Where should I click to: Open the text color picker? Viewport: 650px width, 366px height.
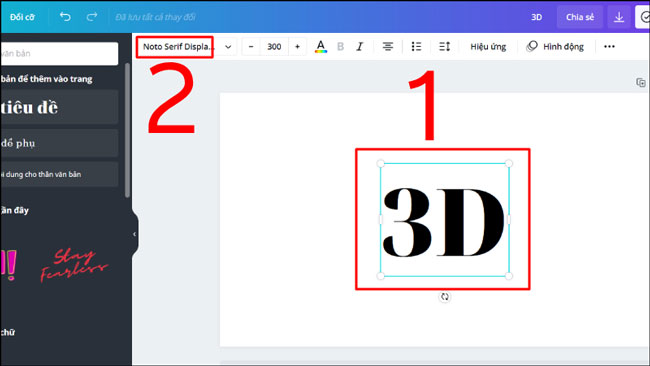(x=320, y=46)
